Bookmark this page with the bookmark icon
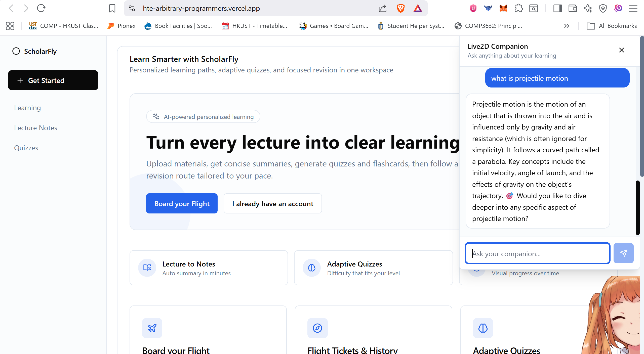The height and width of the screenshot is (354, 644). click(112, 8)
